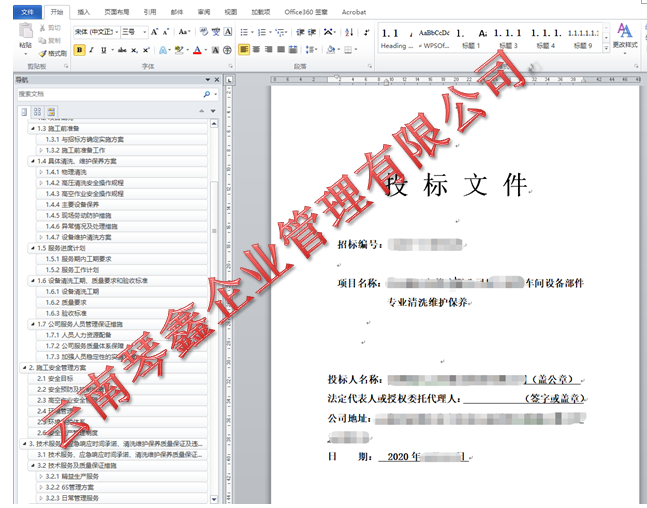647x508 pixels.
Task: Toggle Superscript formatting
Action: (x=146, y=50)
